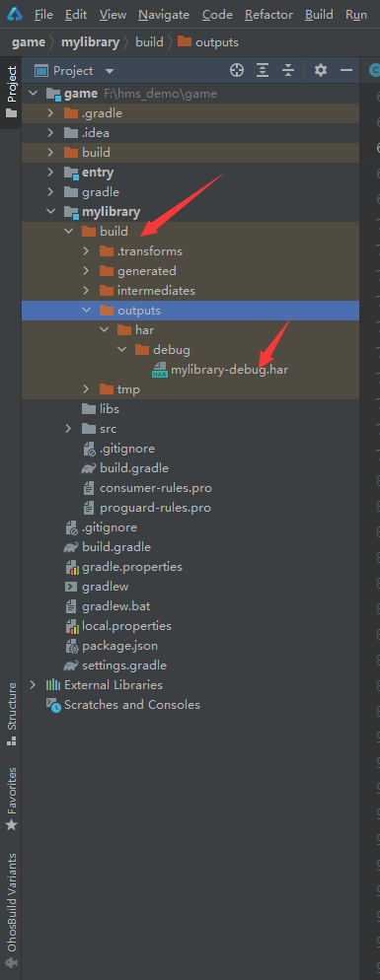Click the Scratches and Consoles clock icon
This screenshot has height=980, width=380.
pyautogui.click(x=53, y=704)
